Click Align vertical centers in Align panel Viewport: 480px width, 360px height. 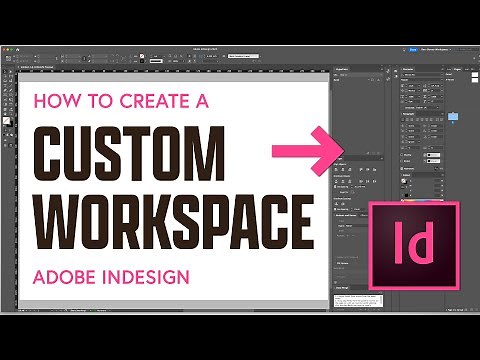[368, 170]
